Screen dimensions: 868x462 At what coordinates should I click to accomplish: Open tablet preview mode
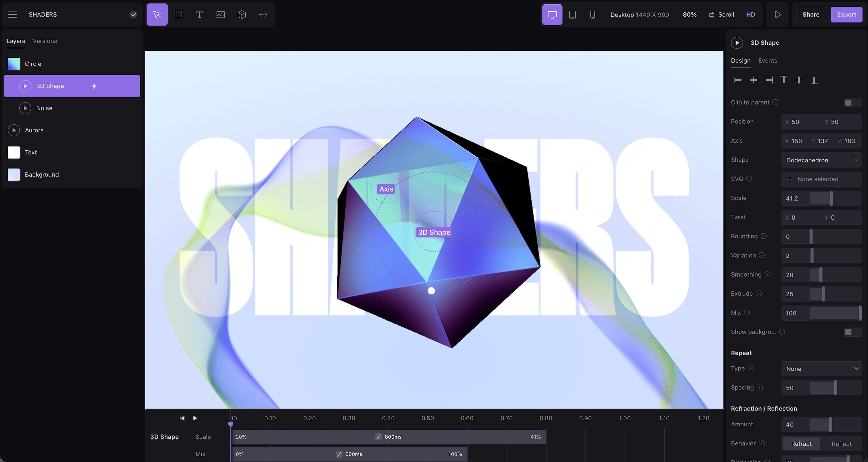pyautogui.click(x=573, y=14)
